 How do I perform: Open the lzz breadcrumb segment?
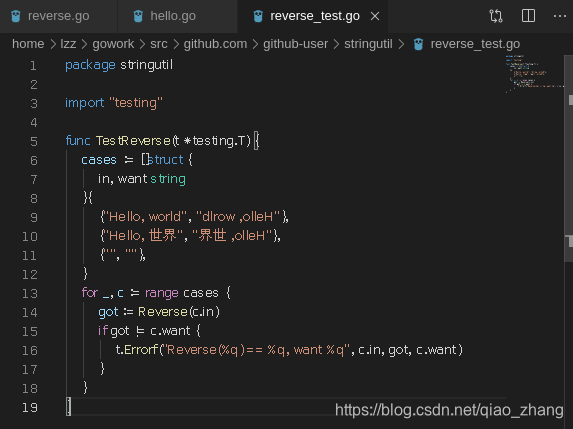tap(68, 44)
